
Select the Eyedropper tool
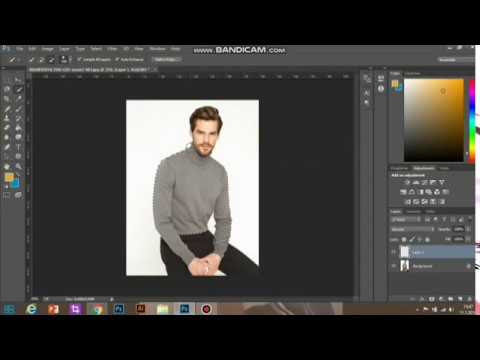pos(18,99)
